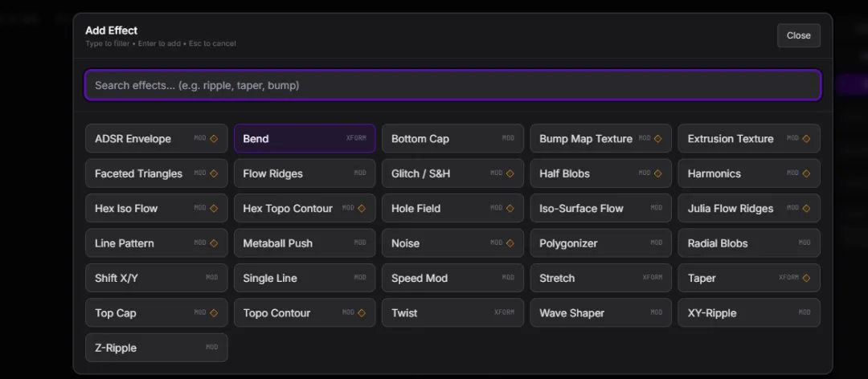Click the diamond icon beside Bump Map Texture
Viewport: 868px width, 379px height.
657,139
